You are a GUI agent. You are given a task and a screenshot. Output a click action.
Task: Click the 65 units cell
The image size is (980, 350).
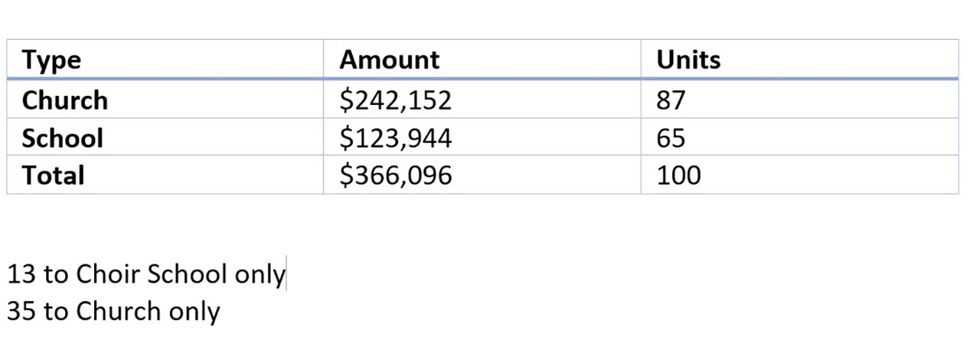(671, 139)
